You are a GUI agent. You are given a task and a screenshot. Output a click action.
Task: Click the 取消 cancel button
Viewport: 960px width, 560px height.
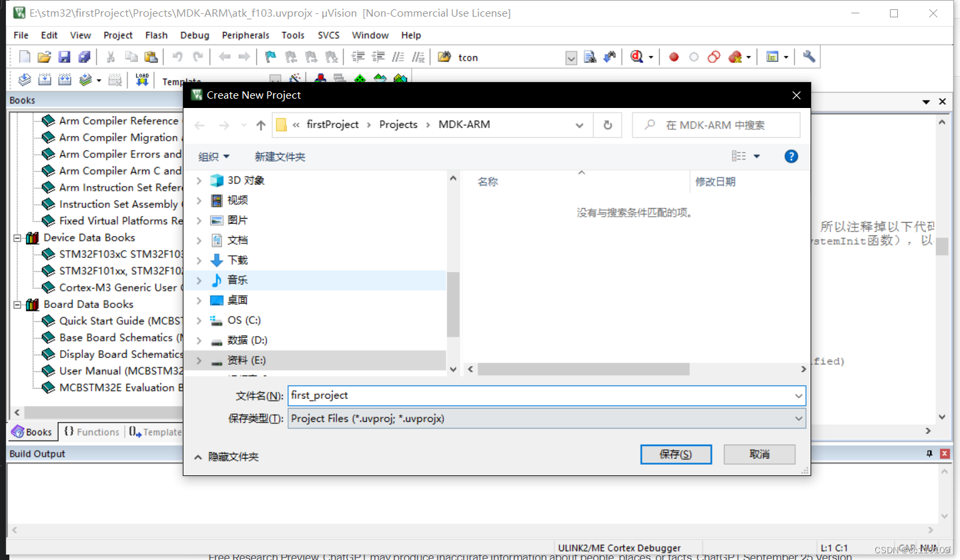759,454
